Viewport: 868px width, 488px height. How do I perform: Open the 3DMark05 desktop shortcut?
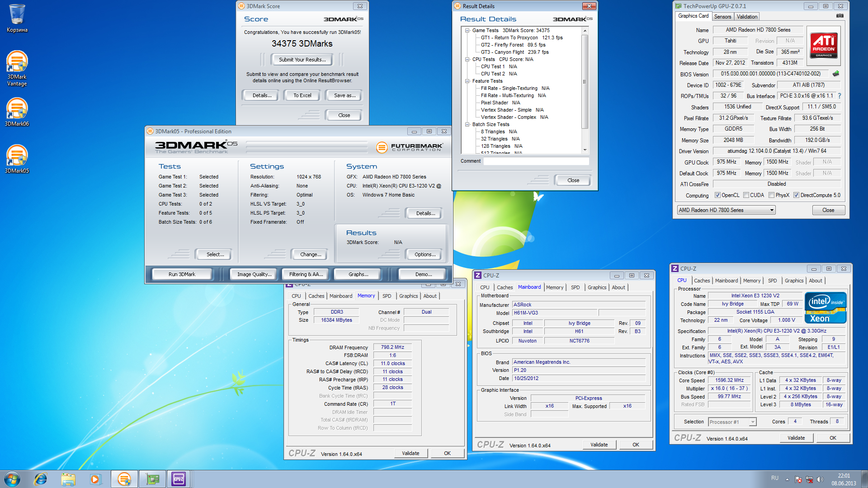point(17,159)
